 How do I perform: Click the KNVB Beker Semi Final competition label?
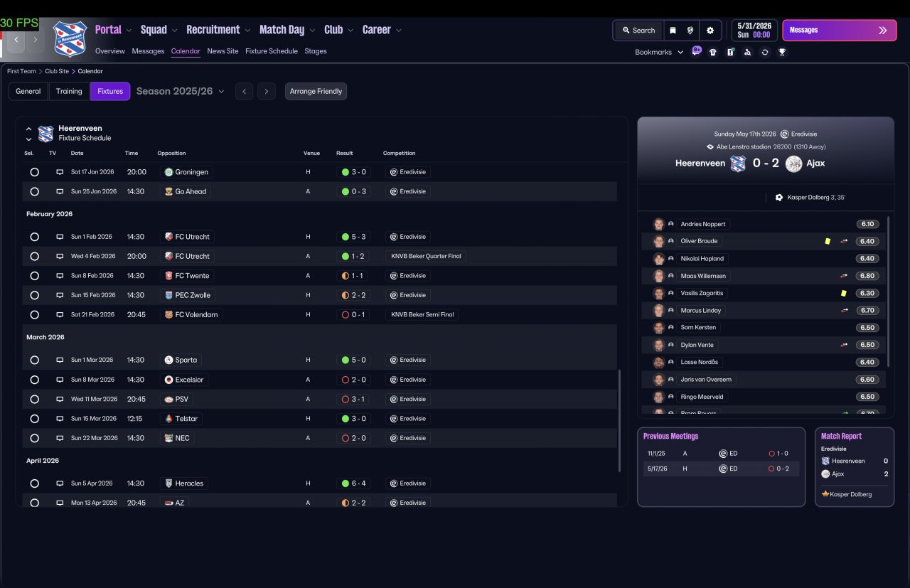tap(422, 314)
